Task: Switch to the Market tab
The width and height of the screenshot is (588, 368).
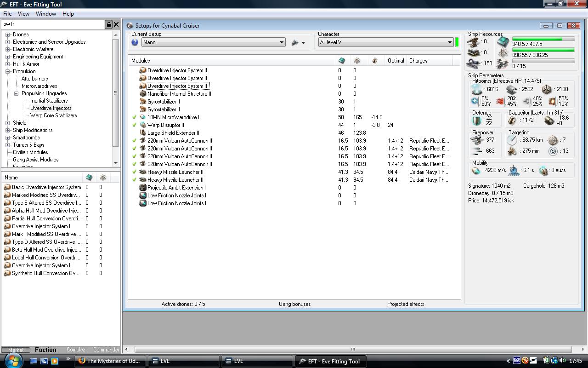Action: coord(16,350)
